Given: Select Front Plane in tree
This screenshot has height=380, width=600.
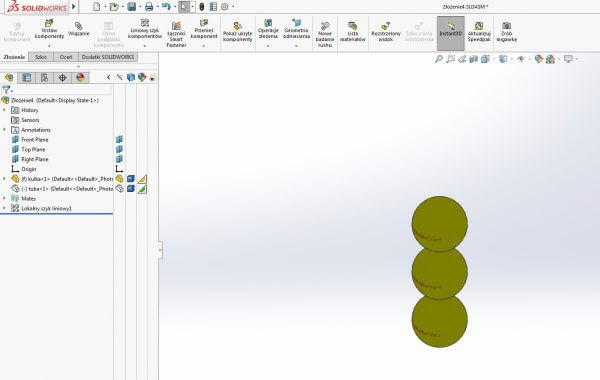Looking at the screenshot, I should pos(30,140).
